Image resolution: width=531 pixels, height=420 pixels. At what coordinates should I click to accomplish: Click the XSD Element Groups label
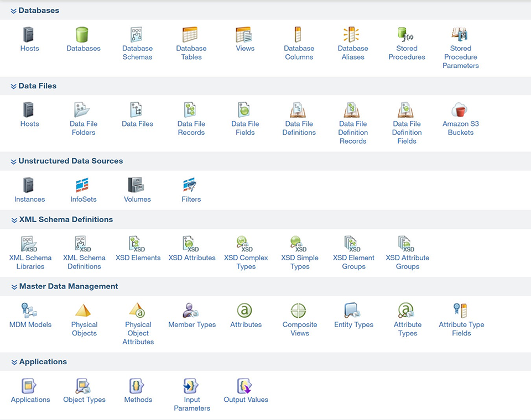point(353,262)
